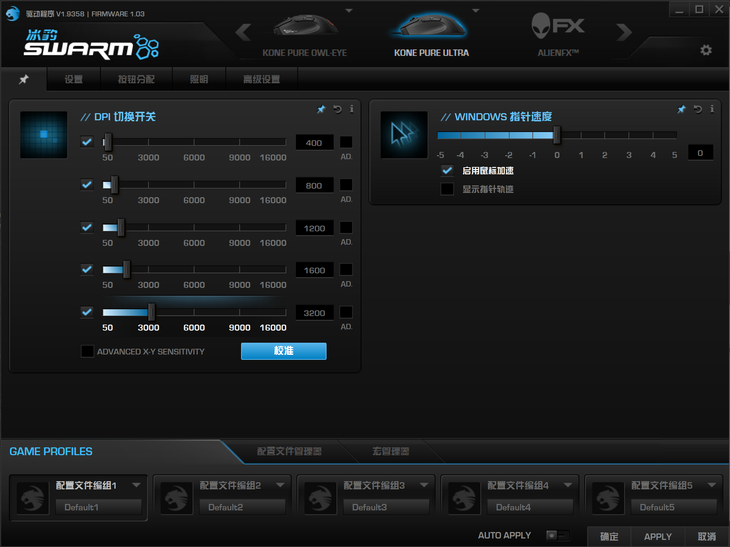Image resolution: width=730 pixels, height=547 pixels.
Task: Click the Windows pointer speed slider handle
Action: (556, 135)
